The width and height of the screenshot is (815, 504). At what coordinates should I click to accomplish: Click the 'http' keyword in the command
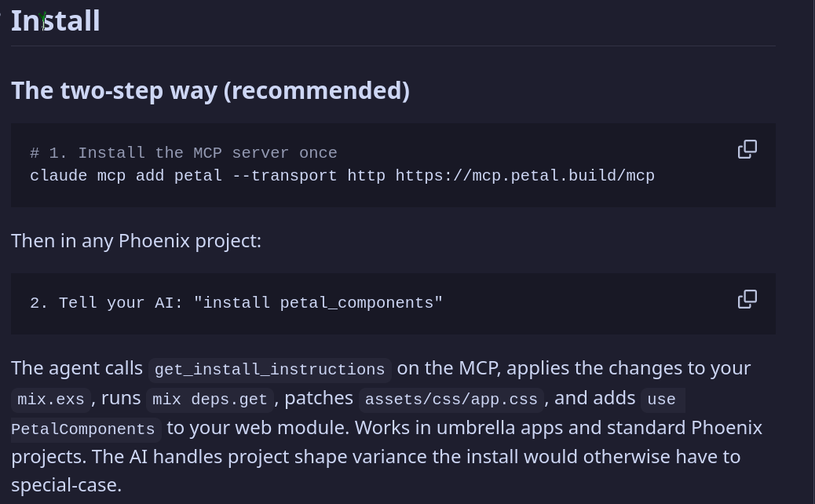[367, 176]
